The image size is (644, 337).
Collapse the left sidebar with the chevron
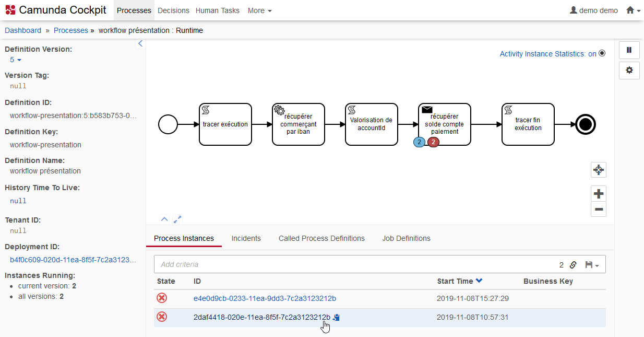pos(140,44)
